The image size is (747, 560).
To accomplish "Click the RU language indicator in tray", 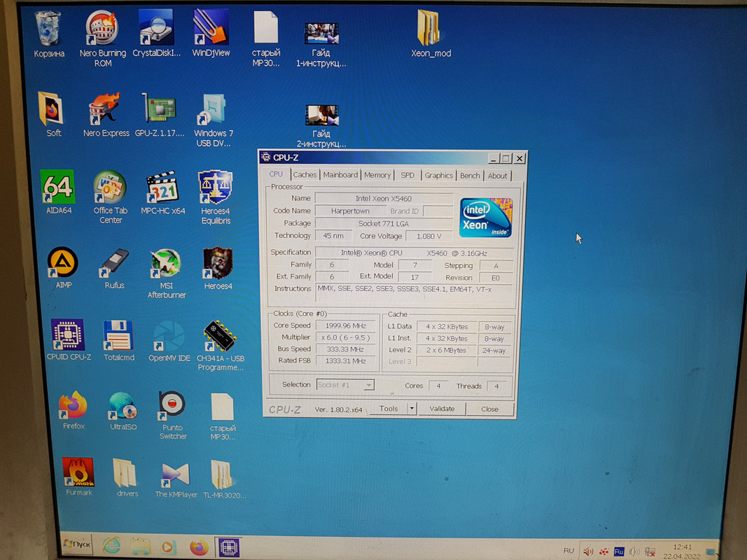I will pyautogui.click(x=568, y=550).
